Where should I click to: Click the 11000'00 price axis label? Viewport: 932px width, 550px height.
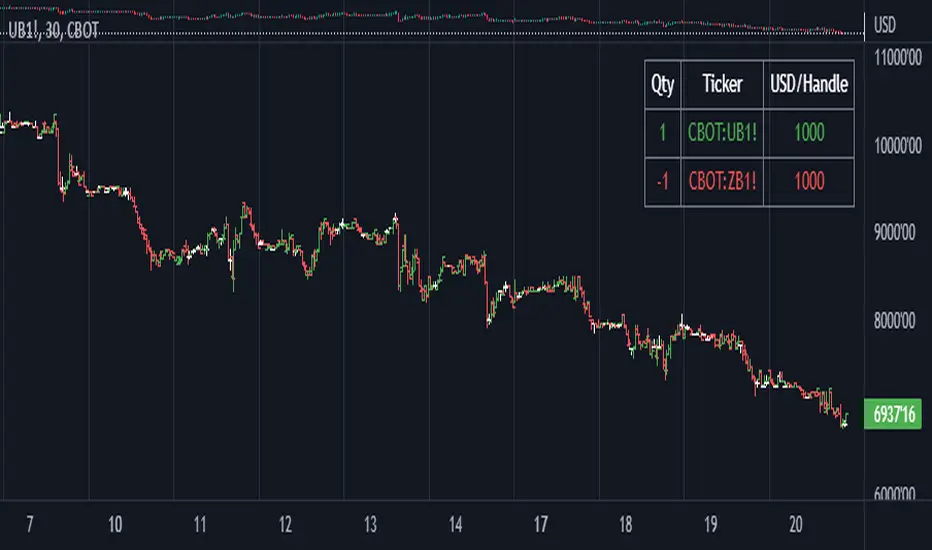point(895,57)
